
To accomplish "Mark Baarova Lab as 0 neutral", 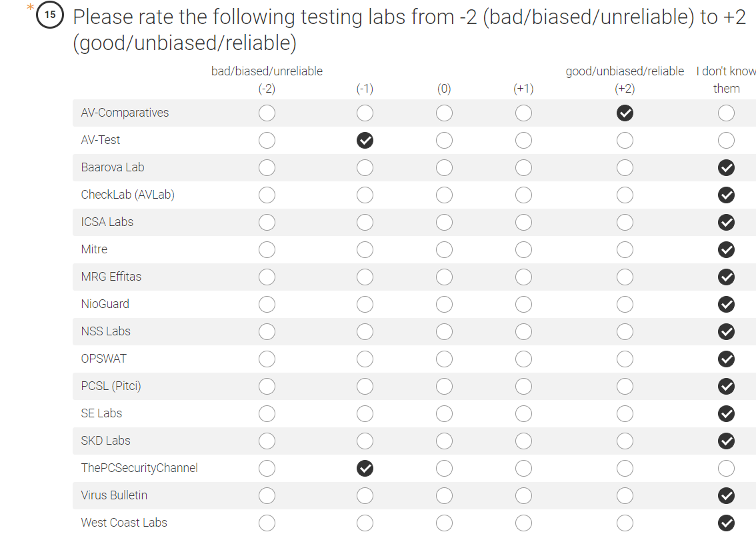I will coord(444,168).
